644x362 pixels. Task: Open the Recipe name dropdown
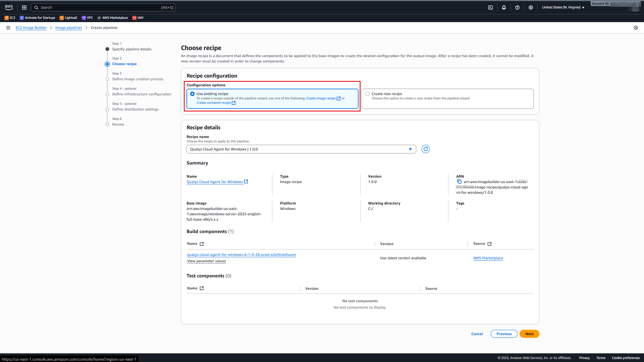tap(301, 149)
